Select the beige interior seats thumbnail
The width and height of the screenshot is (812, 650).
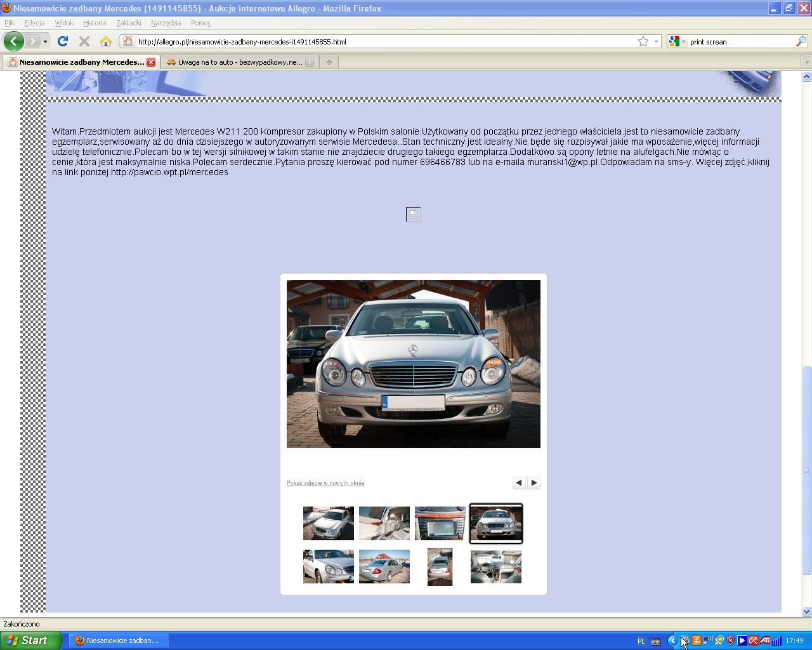pos(384,524)
